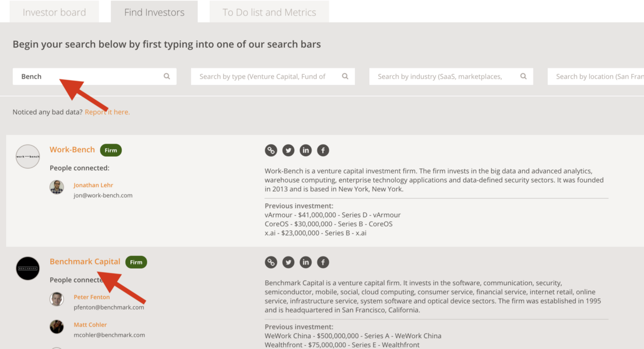The image size is (644, 349).
Task: Select Peter Fenton's name link
Action: coord(92,297)
